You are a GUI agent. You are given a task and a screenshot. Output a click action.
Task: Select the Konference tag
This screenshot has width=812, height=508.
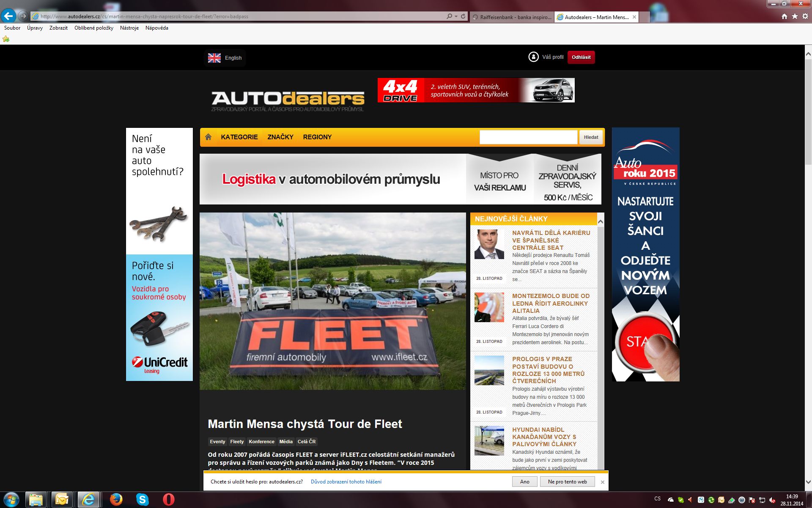click(261, 442)
